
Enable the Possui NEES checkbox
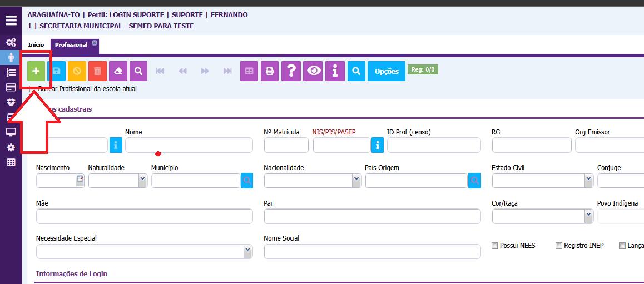[x=495, y=246]
